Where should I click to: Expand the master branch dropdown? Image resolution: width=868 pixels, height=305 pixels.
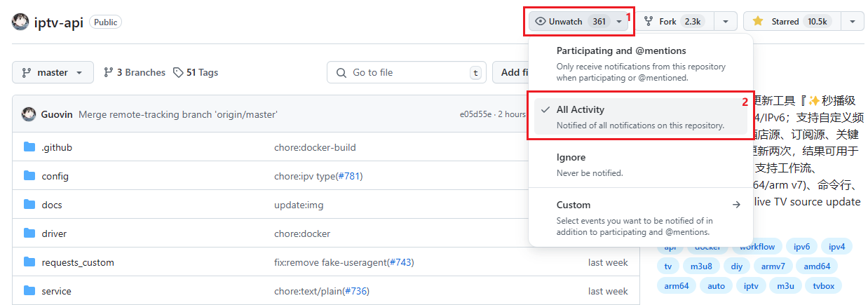[x=53, y=72]
